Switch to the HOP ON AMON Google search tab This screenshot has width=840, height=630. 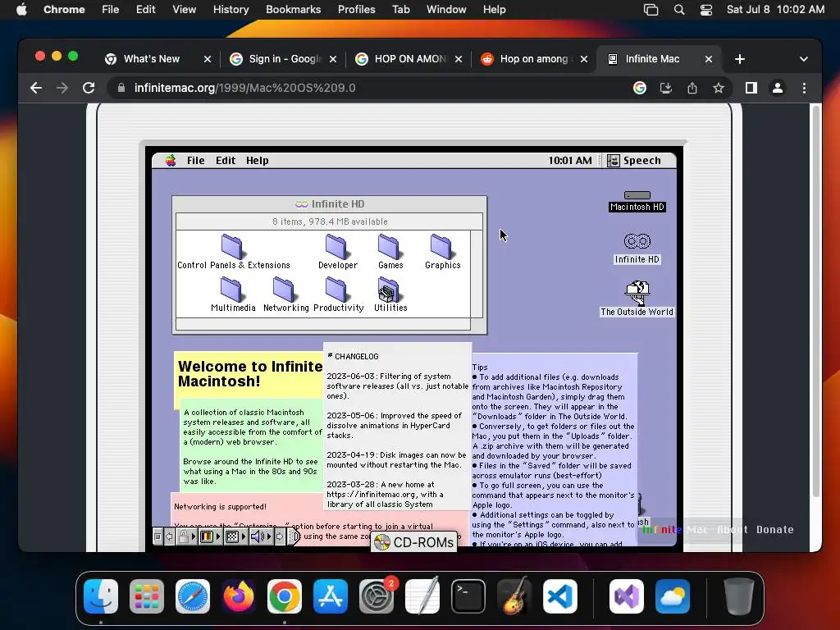pyautogui.click(x=409, y=59)
